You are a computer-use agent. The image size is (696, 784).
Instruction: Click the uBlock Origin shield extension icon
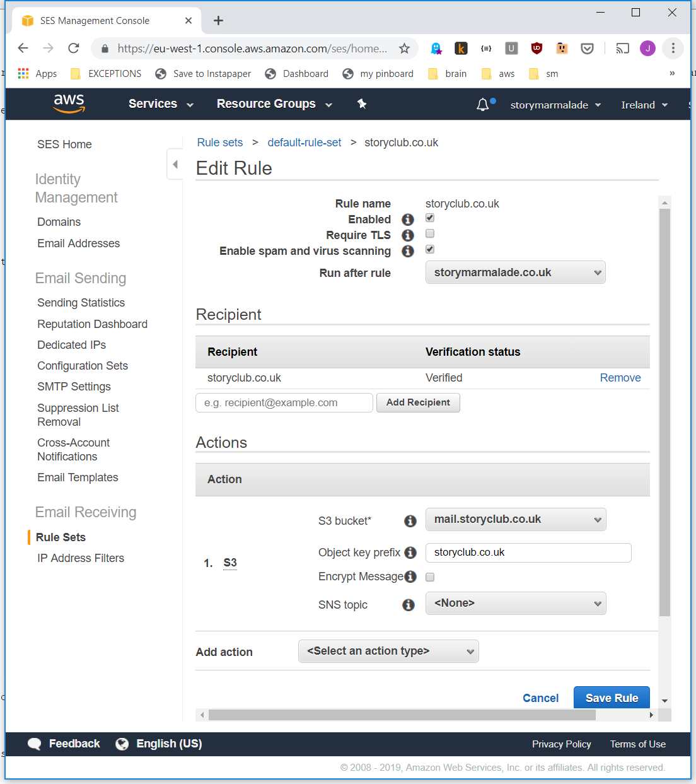[536, 48]
